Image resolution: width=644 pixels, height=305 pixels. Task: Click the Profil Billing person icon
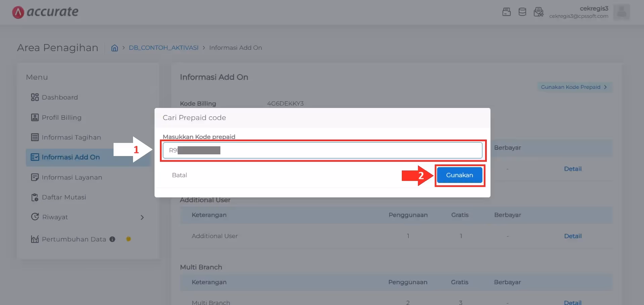click(x=35, y=117)
